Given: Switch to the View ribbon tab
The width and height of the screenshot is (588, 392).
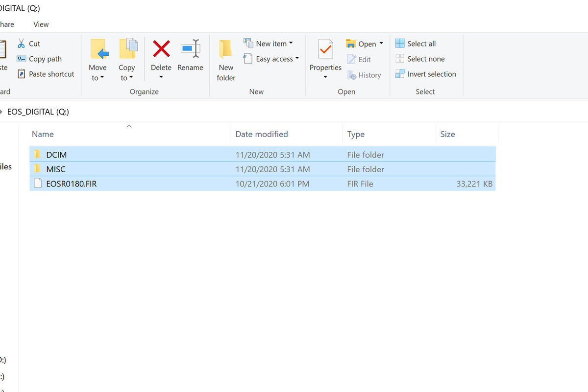Looking at the screenshot, I should point(41,24).
